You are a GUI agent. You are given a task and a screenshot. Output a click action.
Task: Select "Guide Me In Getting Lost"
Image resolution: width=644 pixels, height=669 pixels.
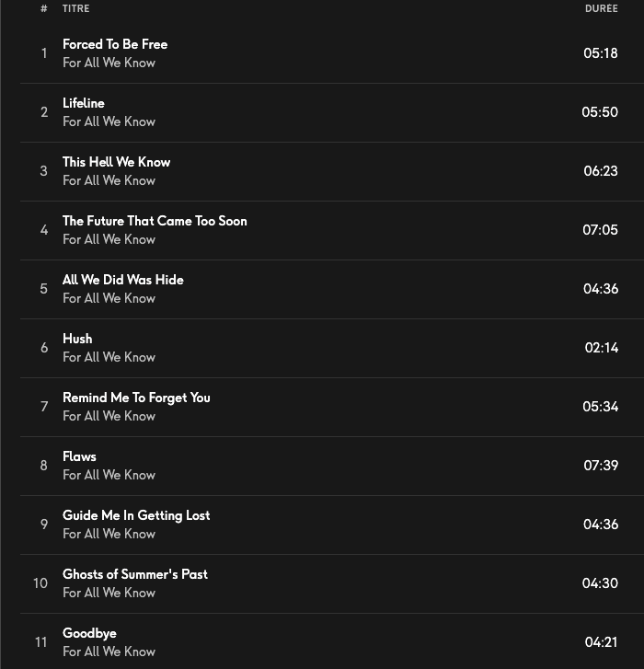click(x=136, y=515)
